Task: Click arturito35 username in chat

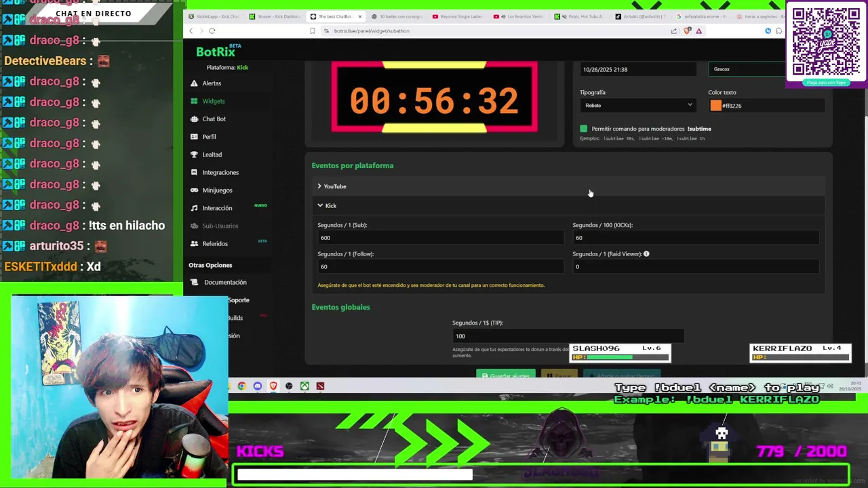Action: tap(56, 246)
